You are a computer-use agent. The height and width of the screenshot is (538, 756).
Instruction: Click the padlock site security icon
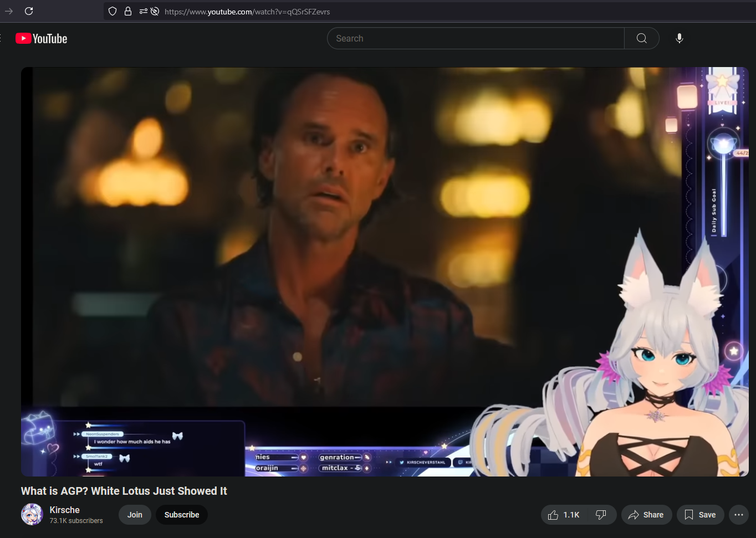pyautogui.click(x=128, y=11)
